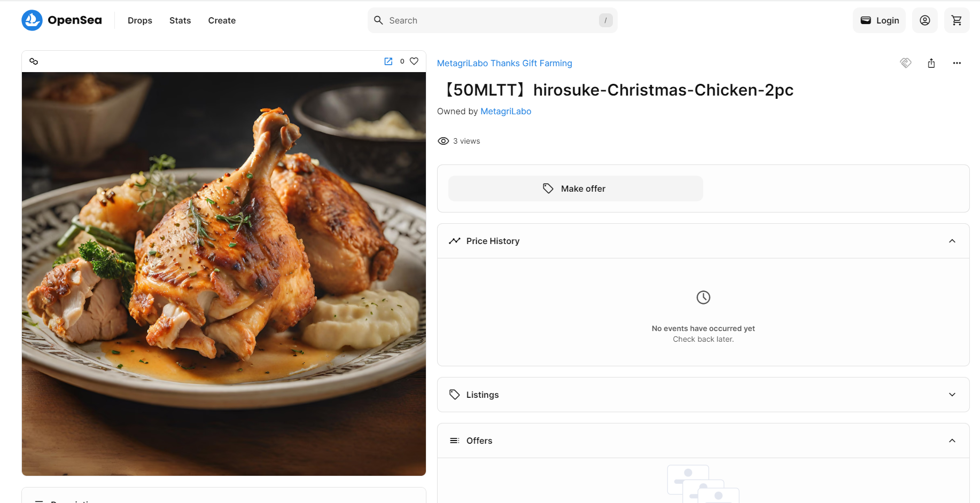Collapse the Price History section
This screenshot has width=980, height=503.
[x=952, y=241]
